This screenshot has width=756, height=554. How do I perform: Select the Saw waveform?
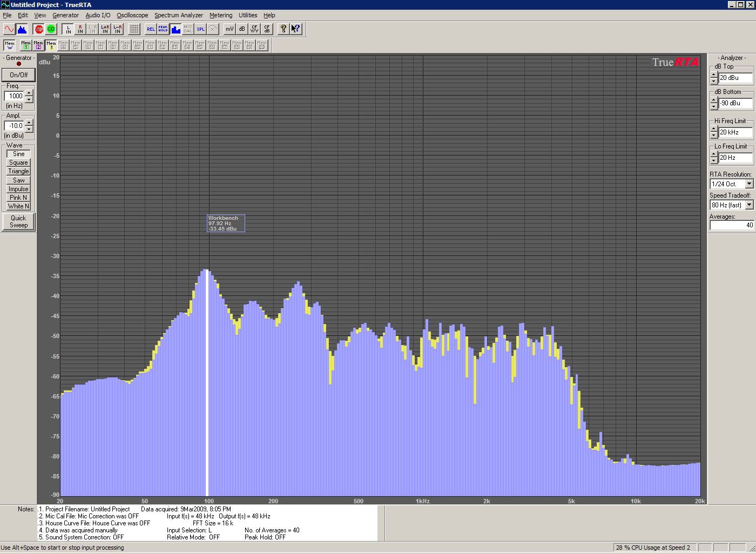[x=18, y=180]
